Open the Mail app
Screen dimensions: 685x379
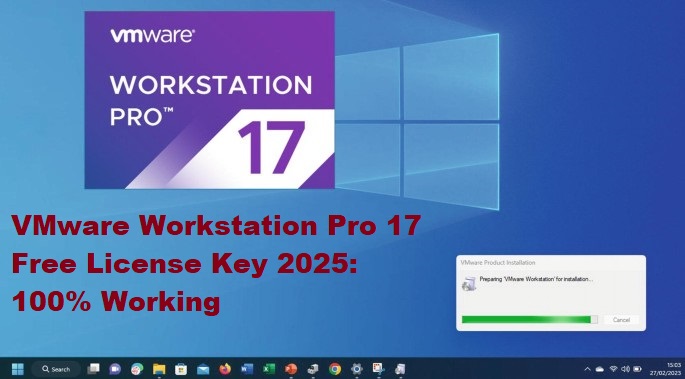(x=203, y=369)
